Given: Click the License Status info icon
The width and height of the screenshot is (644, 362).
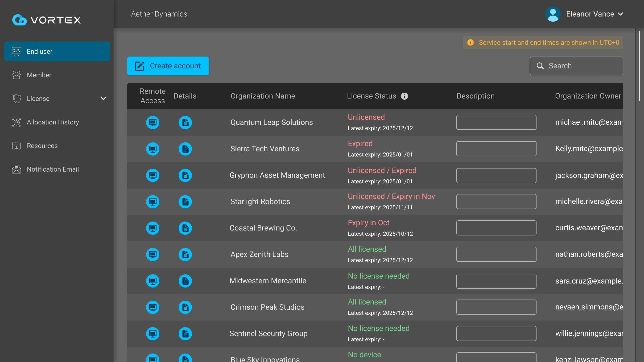Looking at the screenshot, I should click(x=405, y=96).
